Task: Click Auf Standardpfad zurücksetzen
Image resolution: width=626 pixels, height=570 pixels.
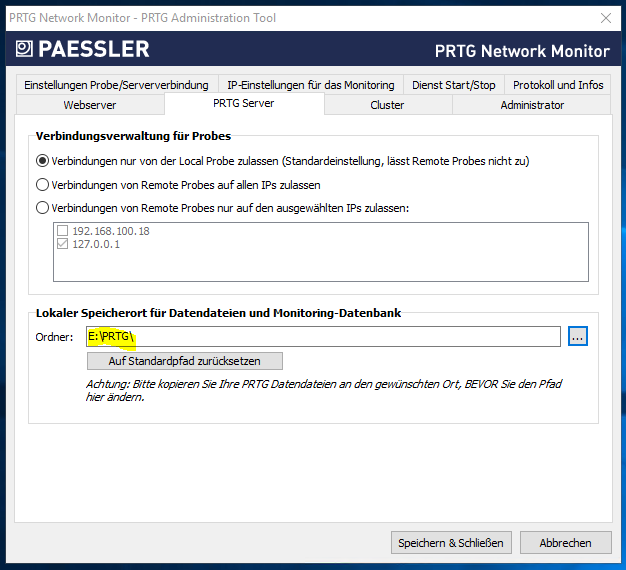Action: click(x=185, y=361)
